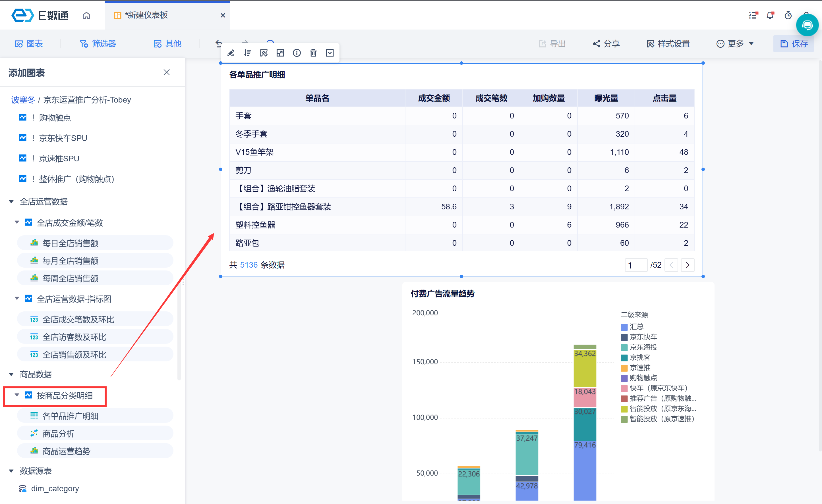Open chart style wand icon in floating toolbar

pos(264,53)
